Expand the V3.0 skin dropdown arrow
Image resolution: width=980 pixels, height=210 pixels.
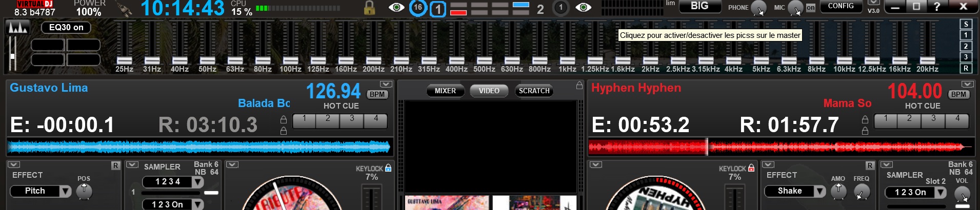(x=873, y=3)
